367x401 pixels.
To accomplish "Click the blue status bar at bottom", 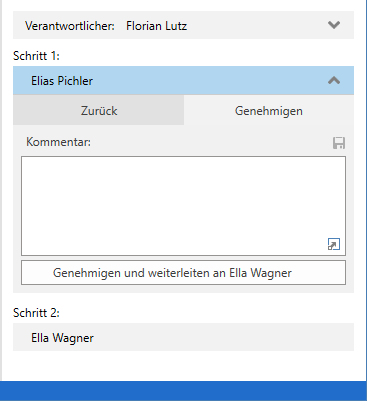I will [183, 391].
